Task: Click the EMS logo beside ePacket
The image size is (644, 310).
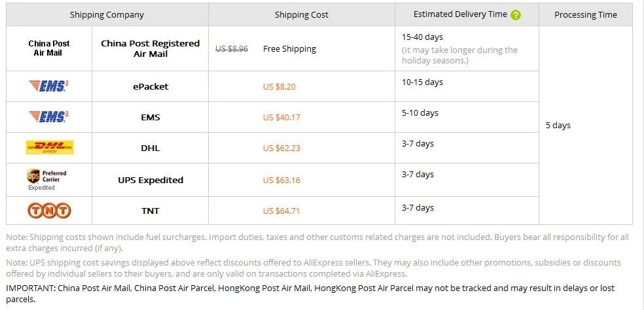Action: coord(48,86)
